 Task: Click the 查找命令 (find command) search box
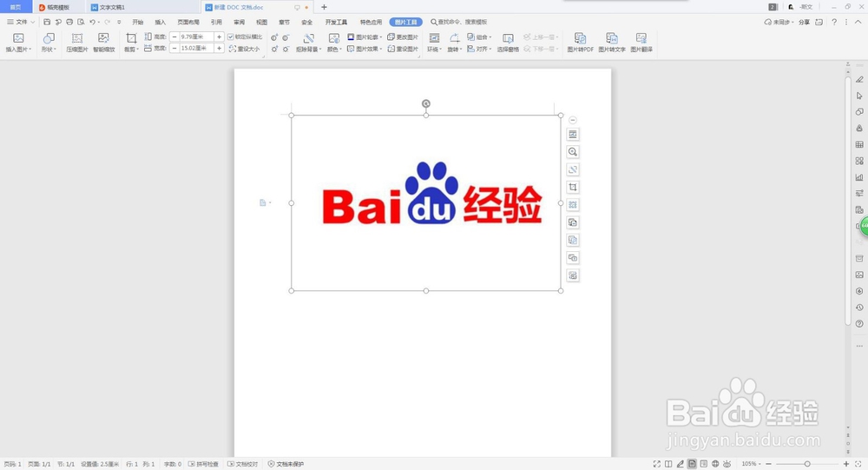(459, 23)
